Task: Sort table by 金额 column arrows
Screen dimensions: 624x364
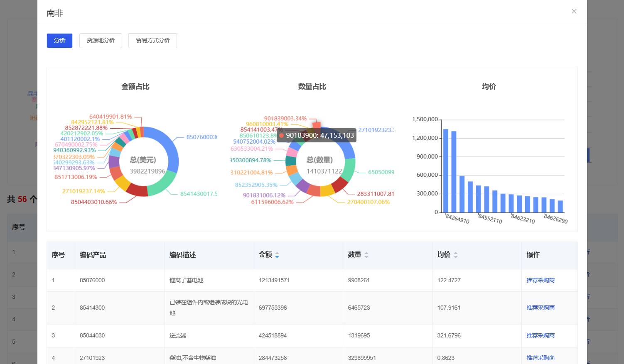Action: click(277, 255)
